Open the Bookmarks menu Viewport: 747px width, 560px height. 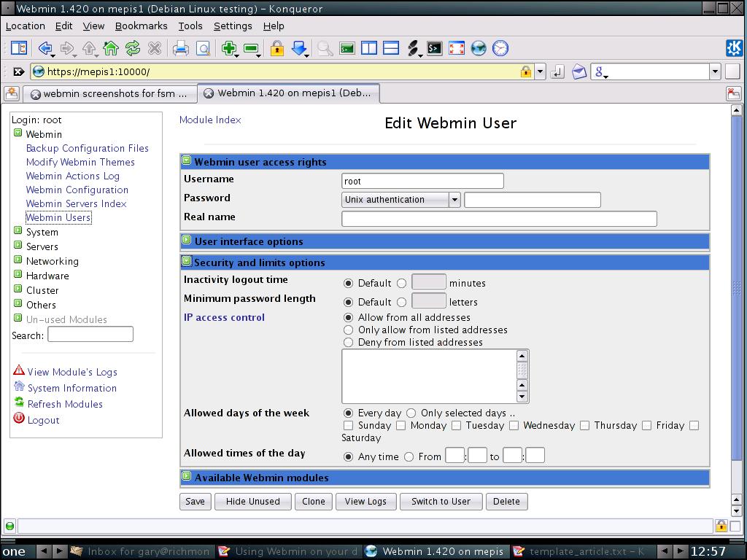141,26
